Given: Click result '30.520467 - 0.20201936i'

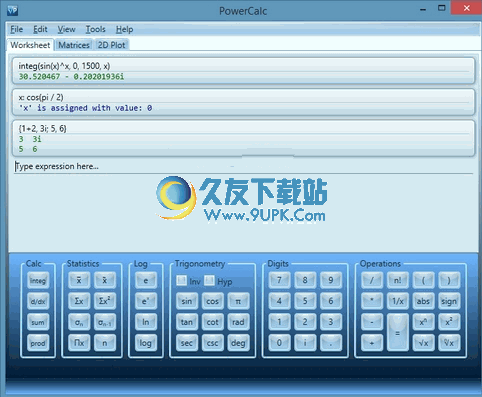Looking at the screenshot, I should point(71,77).
